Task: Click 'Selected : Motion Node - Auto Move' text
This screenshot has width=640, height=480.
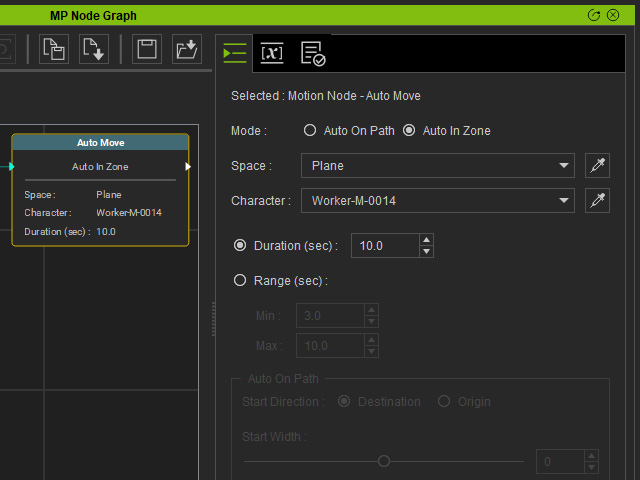Action: click(326, 96)
